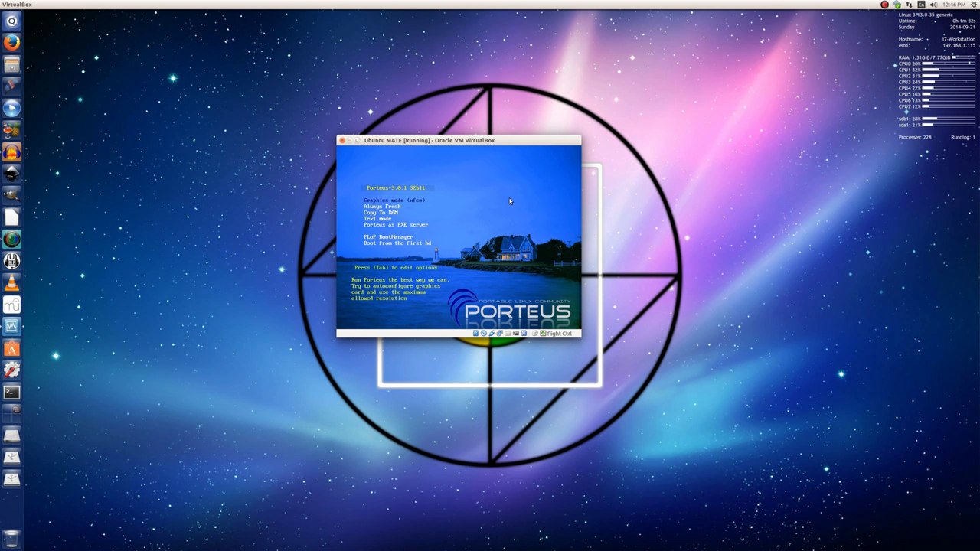The image size is (980, 551).
Task: Click the sdb1 28% disk usage bar
Action: (949, 119)
